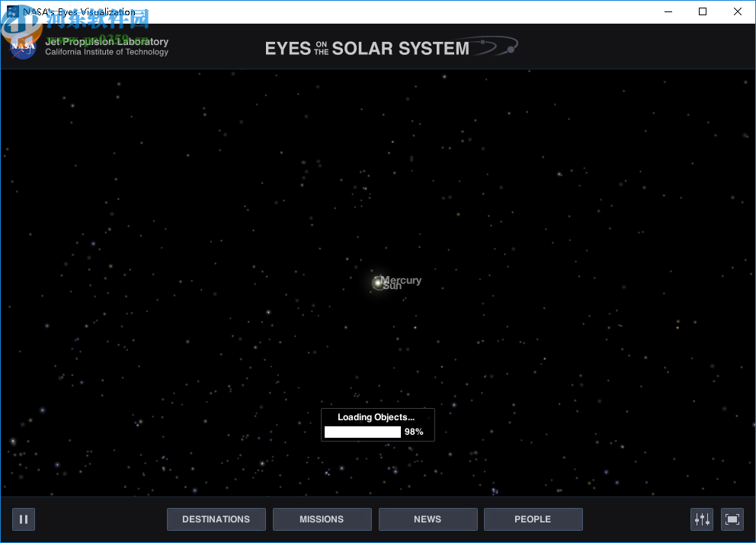This screenshot has width=756, height=543.
Task: Click Jet Propulsion Laboratory text
Action: tap(108, 41)
